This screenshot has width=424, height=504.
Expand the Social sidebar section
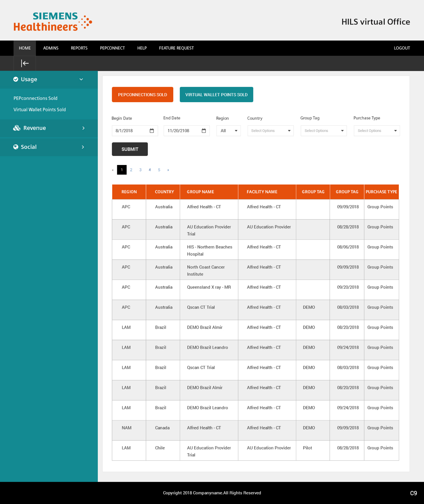(x=83, y=147)
